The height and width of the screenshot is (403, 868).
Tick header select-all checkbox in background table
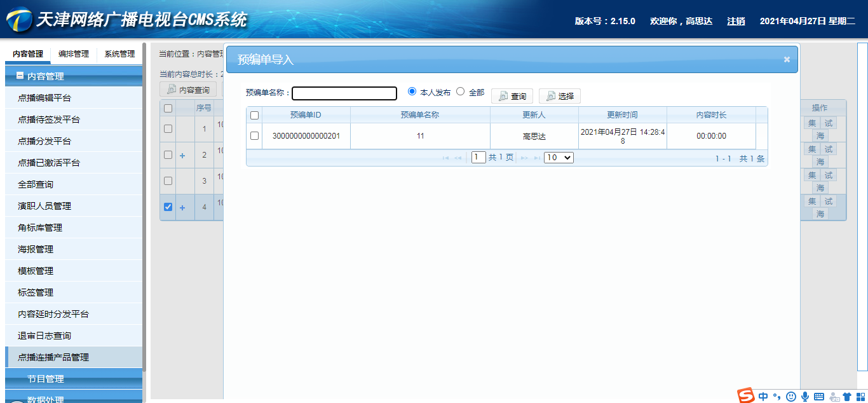click(168, 108)
